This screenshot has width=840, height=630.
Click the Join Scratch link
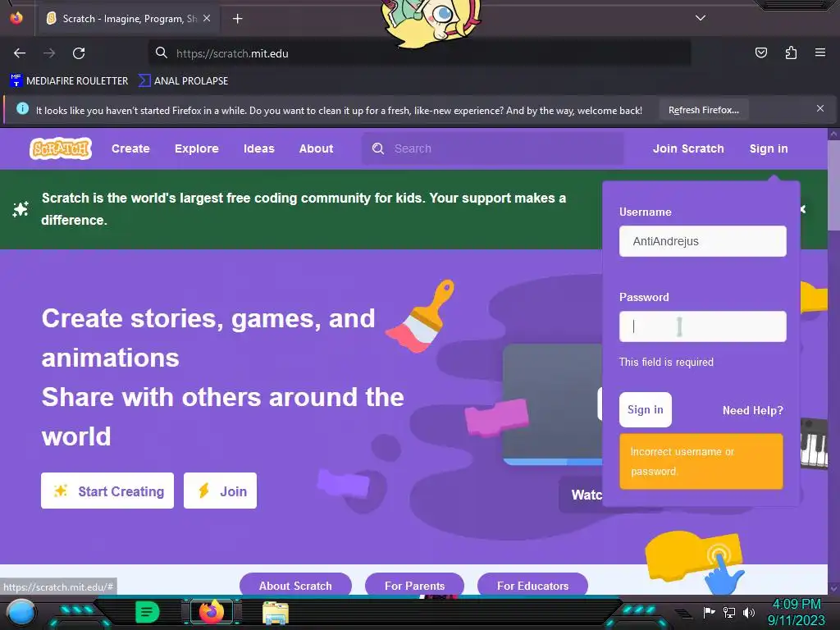pos(688,148)
